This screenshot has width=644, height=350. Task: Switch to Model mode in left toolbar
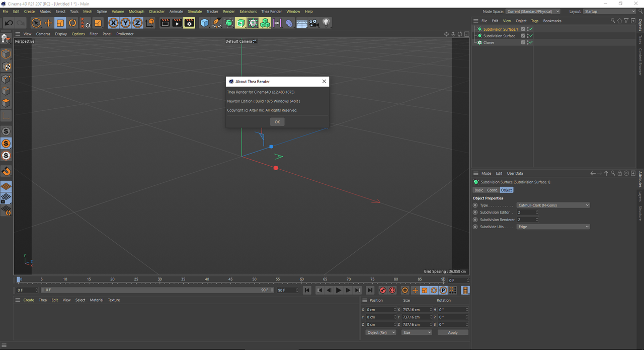pyautogui.click(x=6, y=54)
